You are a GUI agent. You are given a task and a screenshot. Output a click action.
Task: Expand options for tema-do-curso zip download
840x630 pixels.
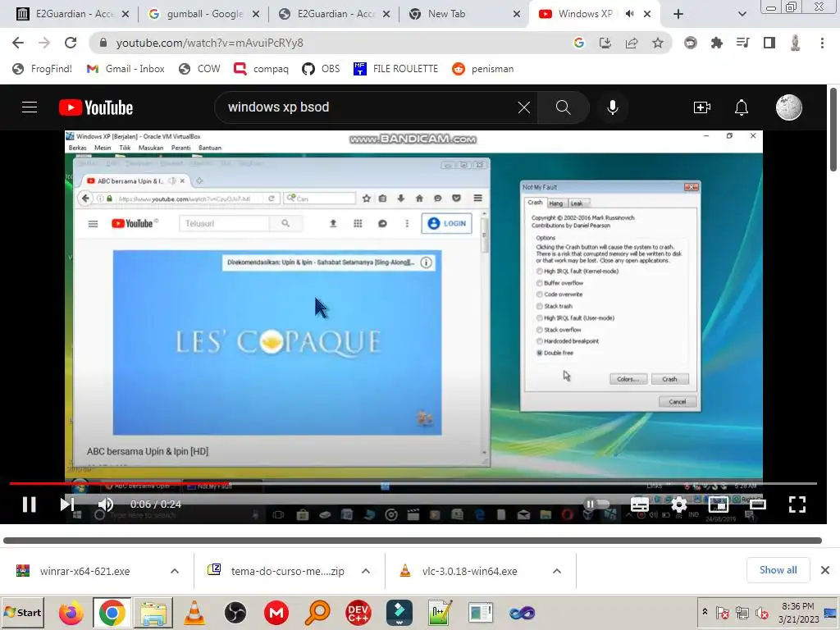click(366, 571)
